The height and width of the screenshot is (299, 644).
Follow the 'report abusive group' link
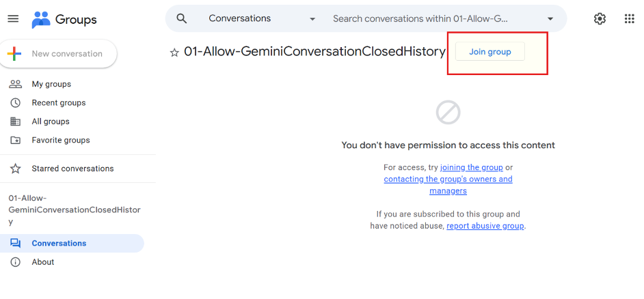point(485,226)
